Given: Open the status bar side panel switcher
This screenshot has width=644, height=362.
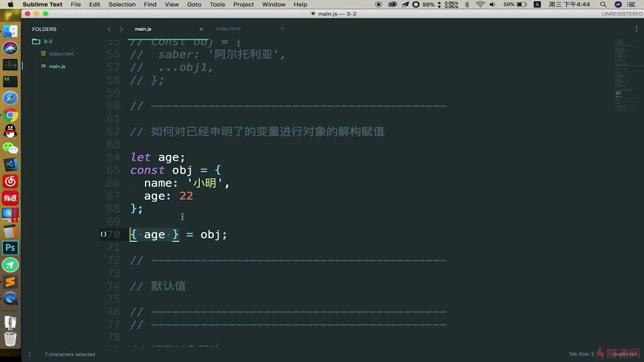Looking at the screenshot, I should pos(29,354).
